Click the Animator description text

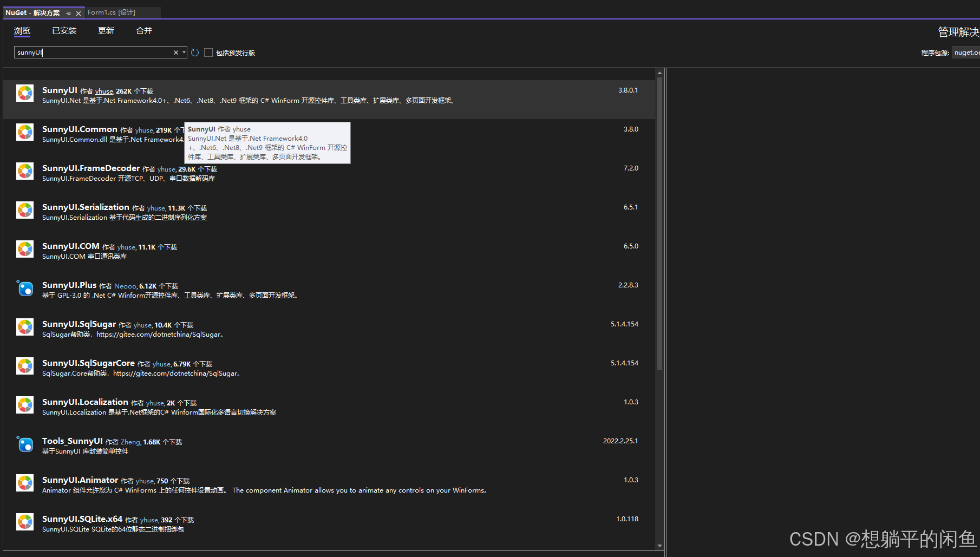[266, 490]
